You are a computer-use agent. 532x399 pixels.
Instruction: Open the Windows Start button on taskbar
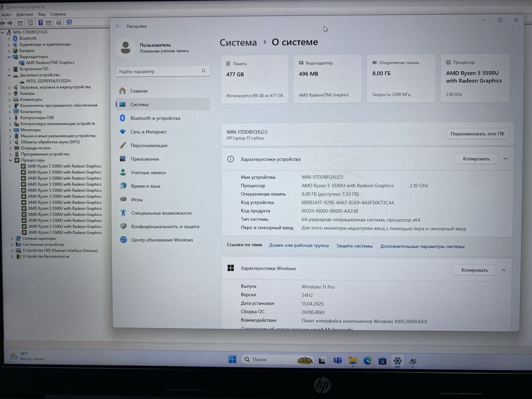click(232, 359)
